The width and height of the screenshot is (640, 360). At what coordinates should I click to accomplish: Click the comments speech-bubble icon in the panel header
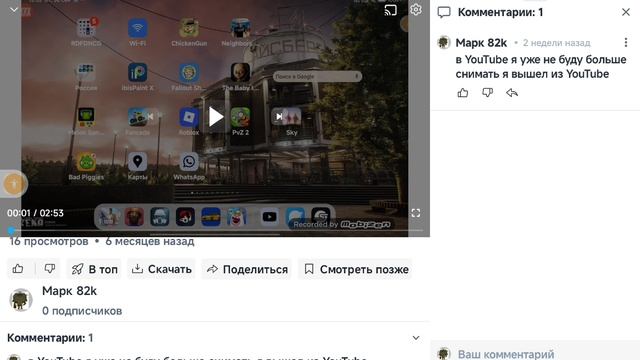(x=444, y=12)
